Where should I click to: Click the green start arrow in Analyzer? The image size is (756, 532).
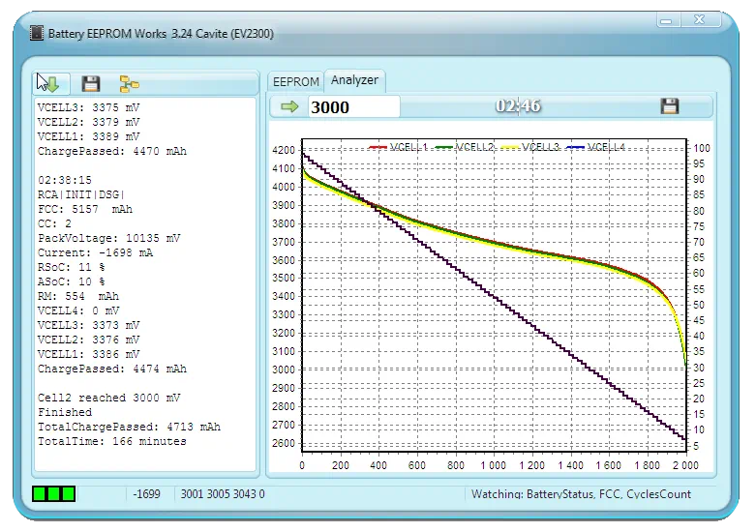[289, 106]
